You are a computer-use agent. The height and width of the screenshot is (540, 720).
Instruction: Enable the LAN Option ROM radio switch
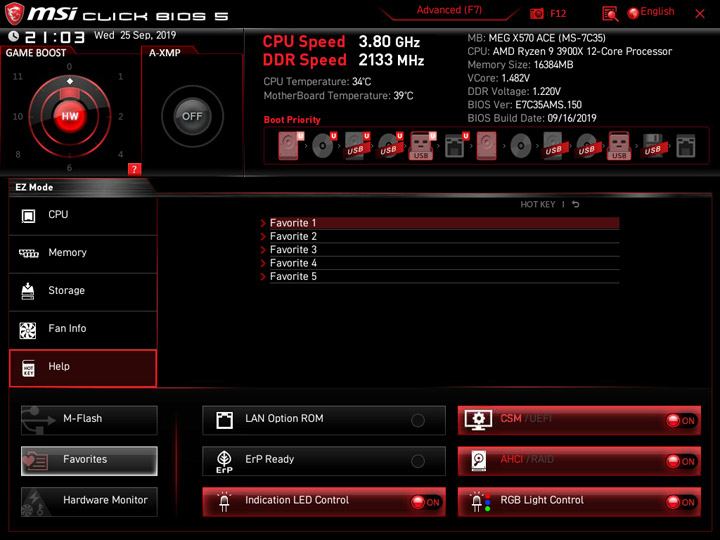coord(417,420)
